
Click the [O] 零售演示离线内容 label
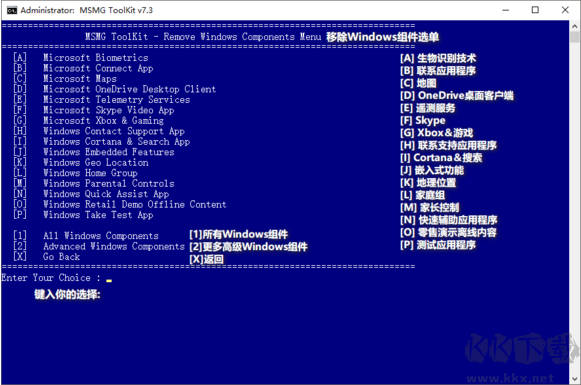(448, 232)
